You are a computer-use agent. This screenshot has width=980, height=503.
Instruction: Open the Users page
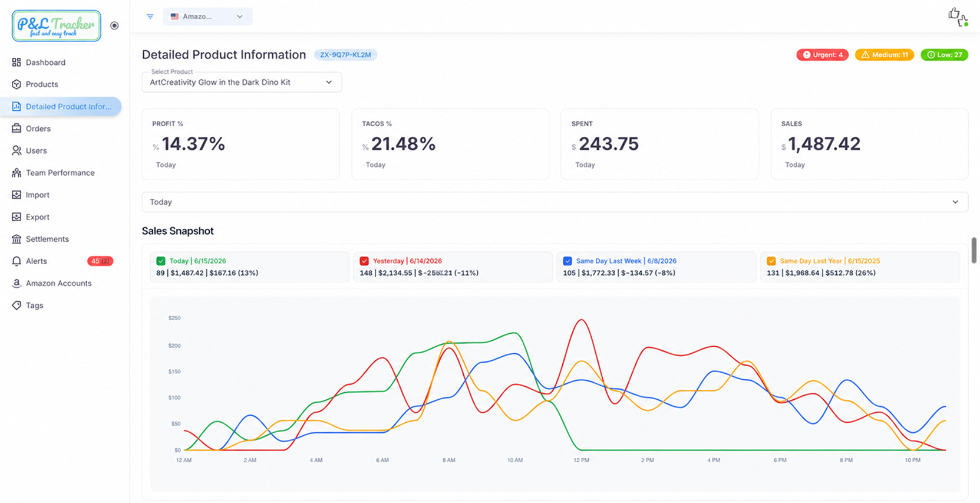click(x=36, y=150)
